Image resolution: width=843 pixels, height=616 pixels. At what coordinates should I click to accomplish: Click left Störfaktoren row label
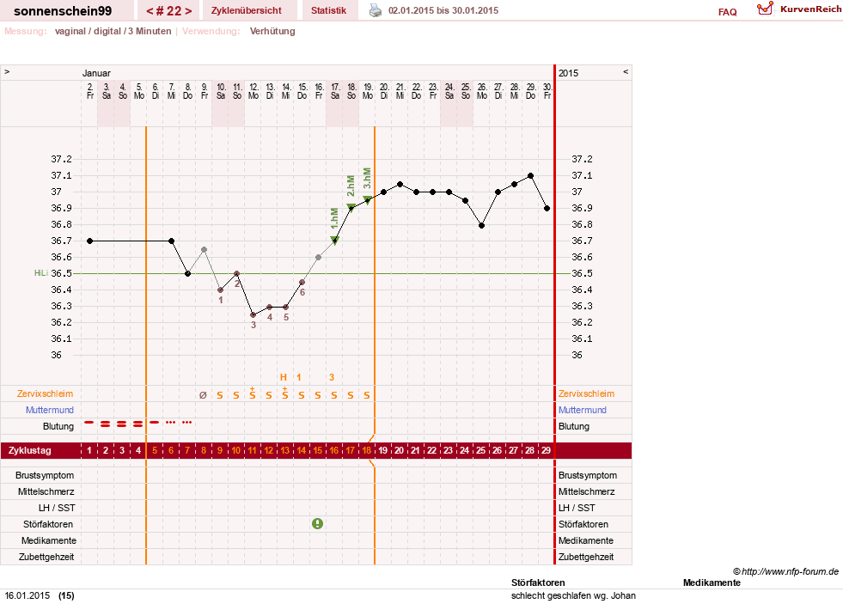(x=48, y=524)
